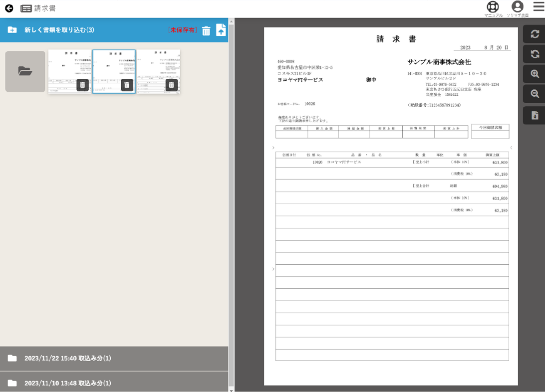
Task: Open the folder browse tile
Action: (x=25, y=71)
